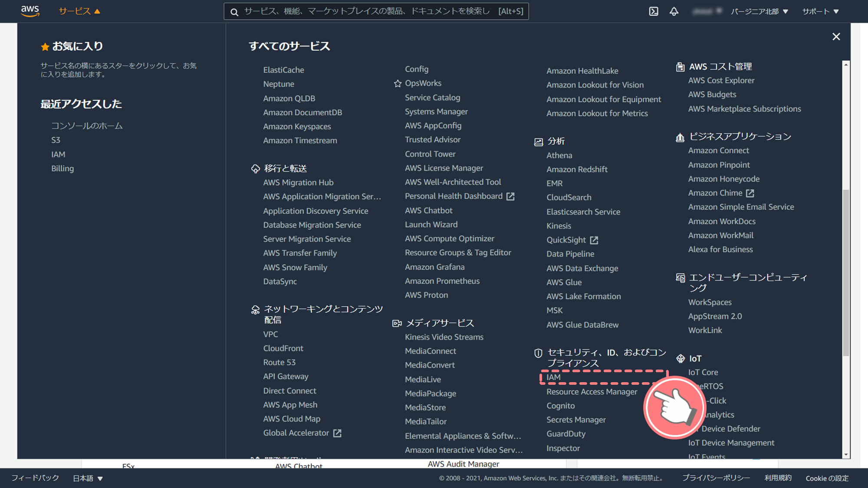Click the AWS コスト管理 category icon
This screenshot has width=868, height=488.
(680, 67)
